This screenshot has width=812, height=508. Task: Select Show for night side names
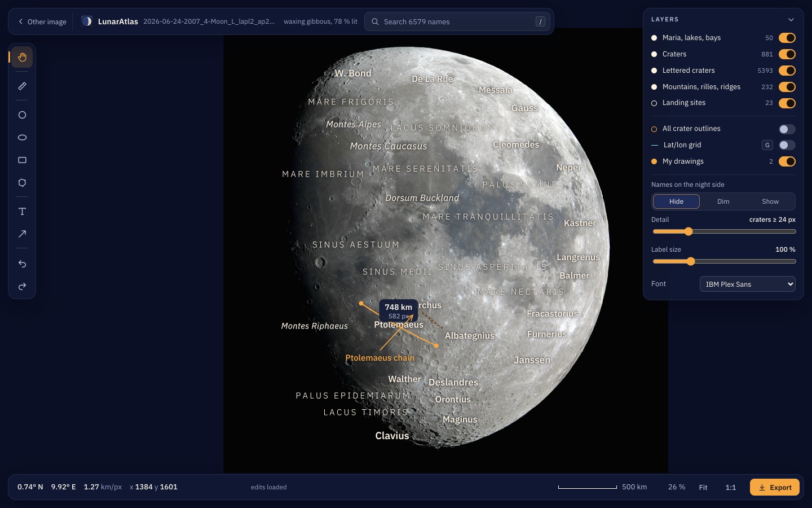point(770,202)
